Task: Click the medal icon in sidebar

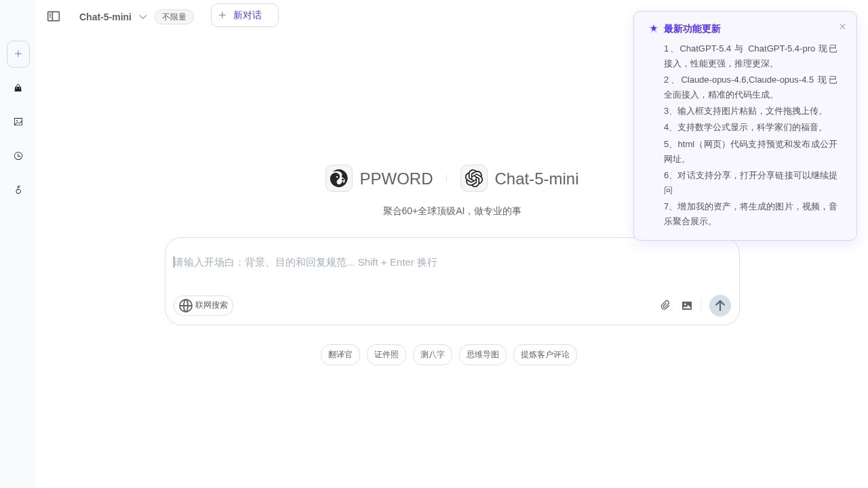Action: [18, 190]
